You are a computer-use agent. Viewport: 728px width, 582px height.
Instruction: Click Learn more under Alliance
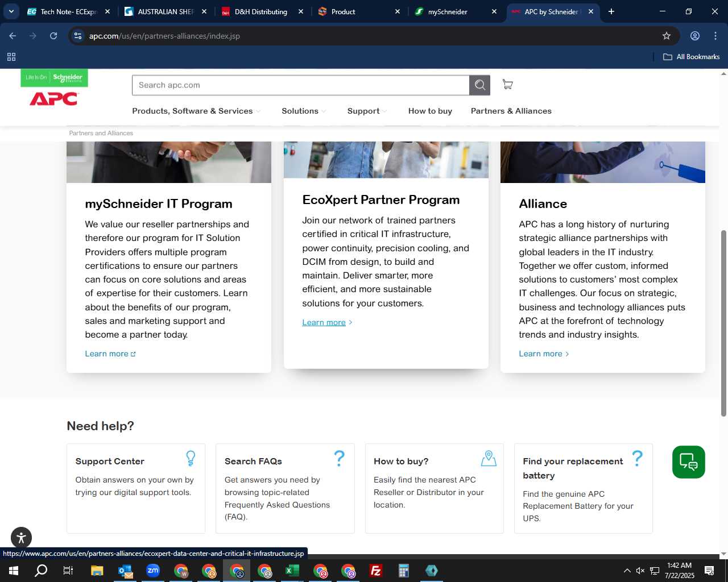pyautogui.click(x=544, y=354)
